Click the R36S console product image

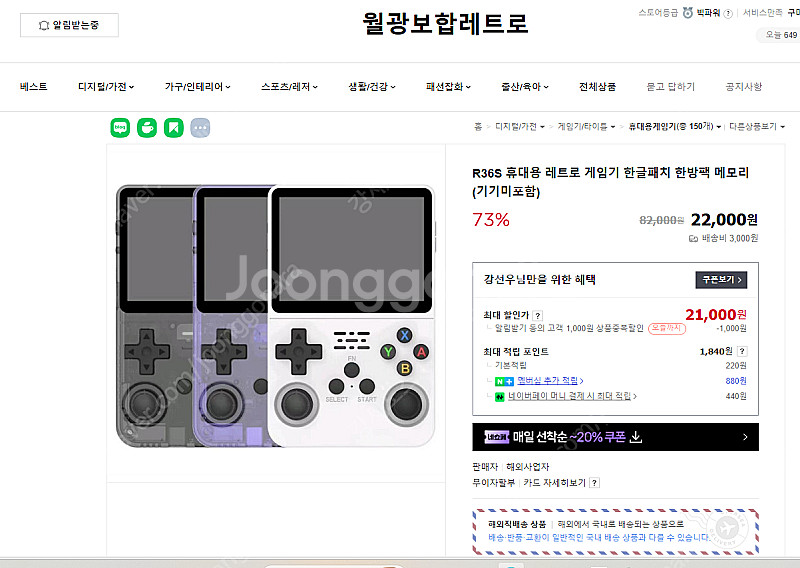click(276, 316)
